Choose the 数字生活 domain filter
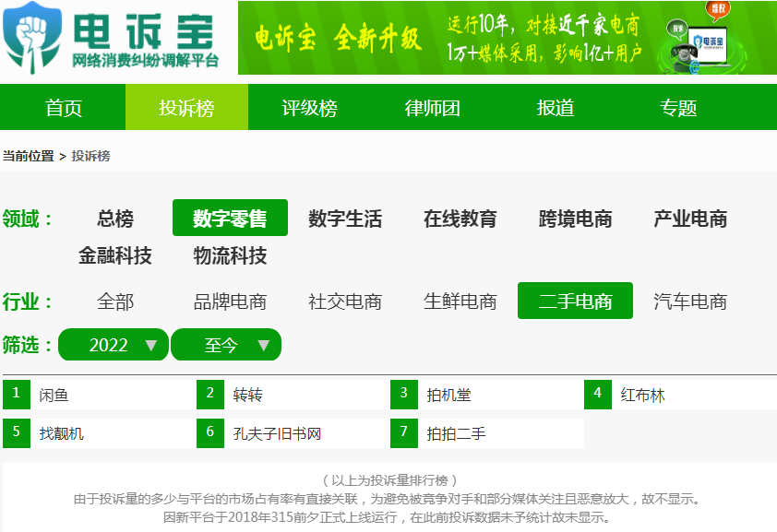 coord(345,219)
